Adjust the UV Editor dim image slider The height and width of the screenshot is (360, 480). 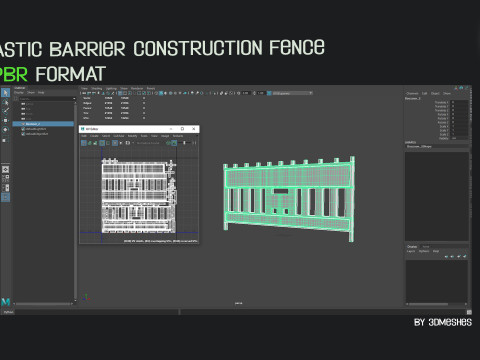pos(184,143)
